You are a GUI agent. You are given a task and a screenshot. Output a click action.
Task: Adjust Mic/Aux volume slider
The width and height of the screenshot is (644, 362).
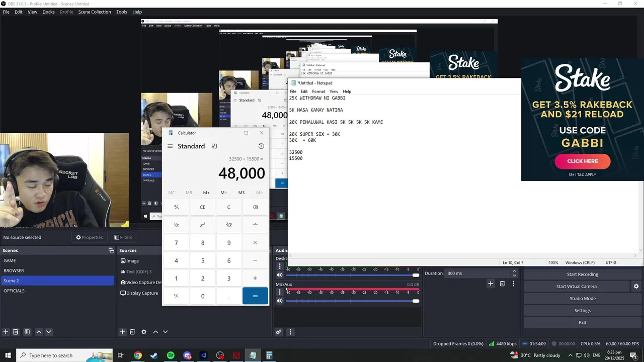tap(352, 301)
